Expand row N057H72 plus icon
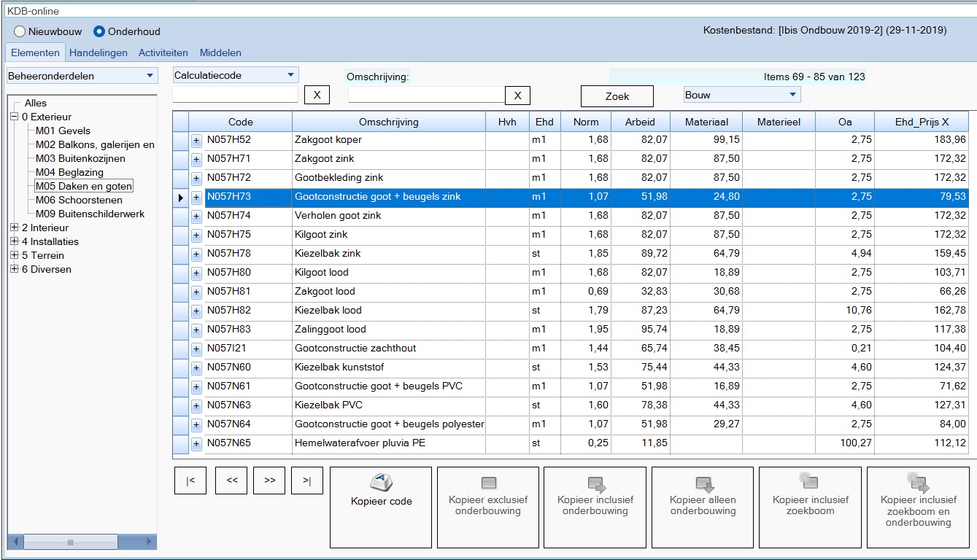The width and height of the screenshot is (977, 560). pos(196,178)
